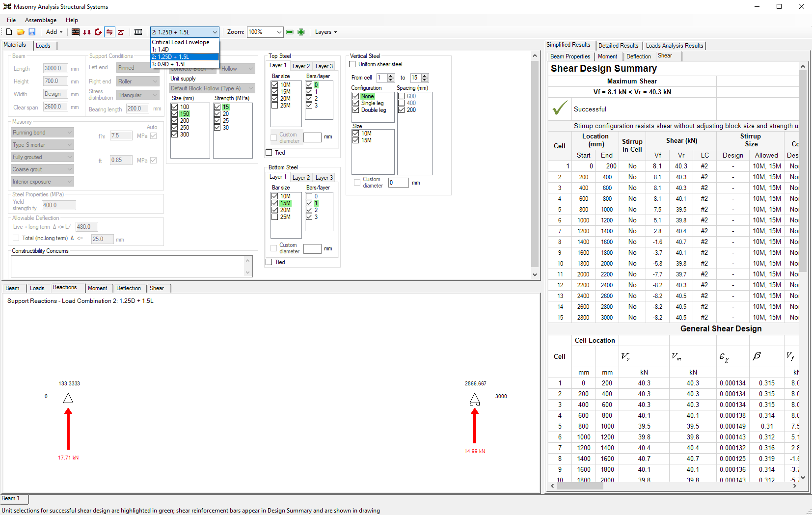The height and width of the screenshot is (515, 812).
Task: Click the beam section toolbar icon
Action: coord(138,32)
